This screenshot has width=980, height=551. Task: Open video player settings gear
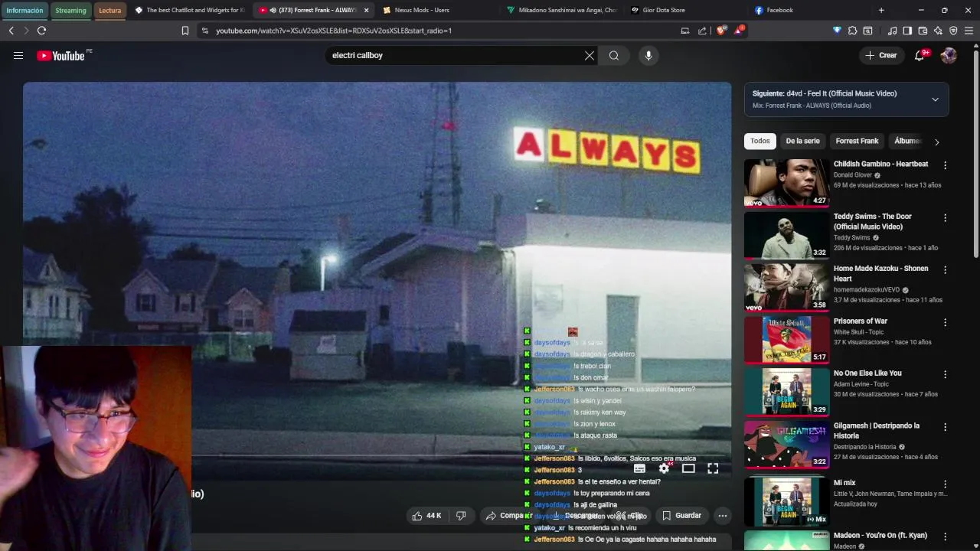[664, 468]
